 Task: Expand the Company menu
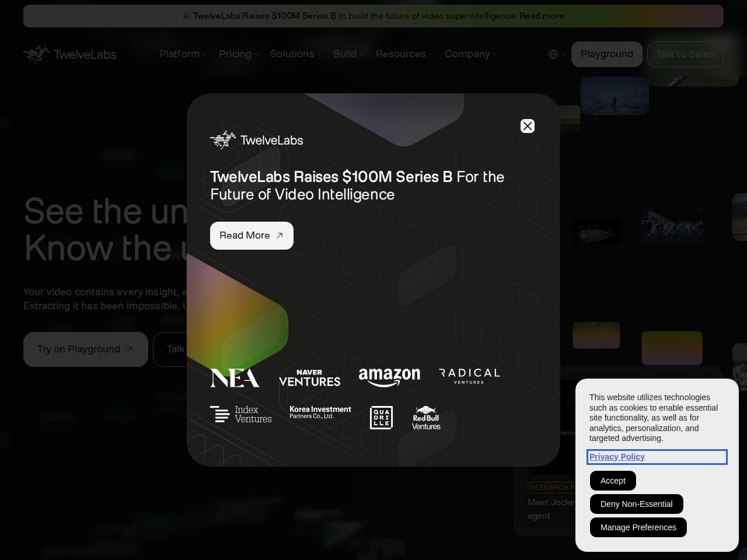point(471,54)
